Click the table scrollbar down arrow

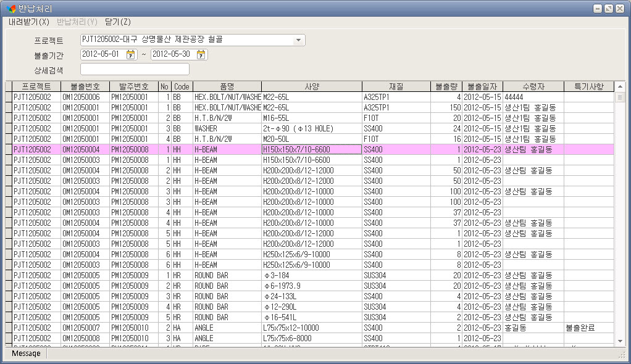pyautogui.click(x=620, y=341)
